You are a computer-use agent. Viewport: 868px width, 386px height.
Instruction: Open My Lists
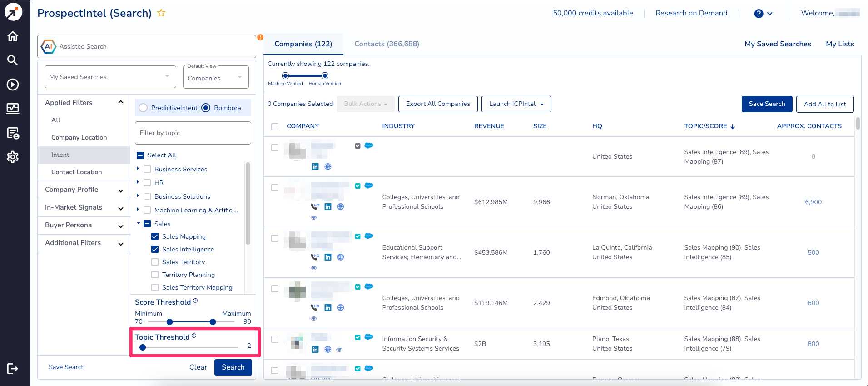tap(840, 44)
